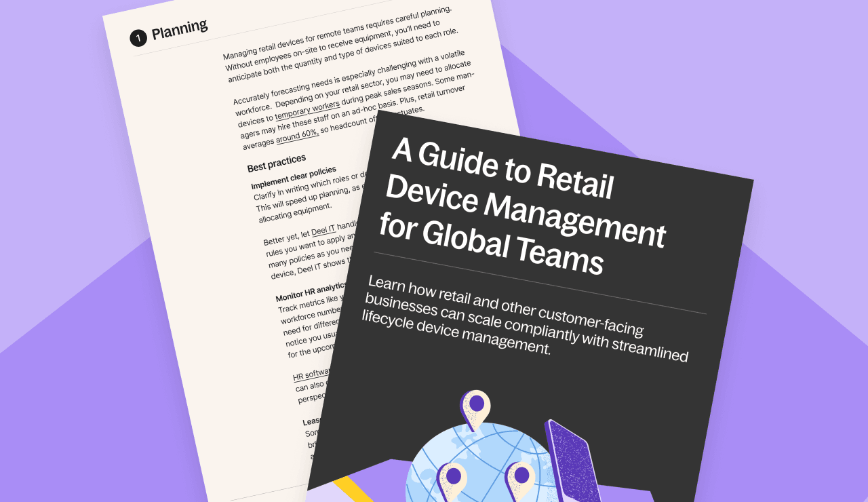This screenshot has width=868, height=502.
Task: Select the "Planning" section heading
Action: pos(179,30)
